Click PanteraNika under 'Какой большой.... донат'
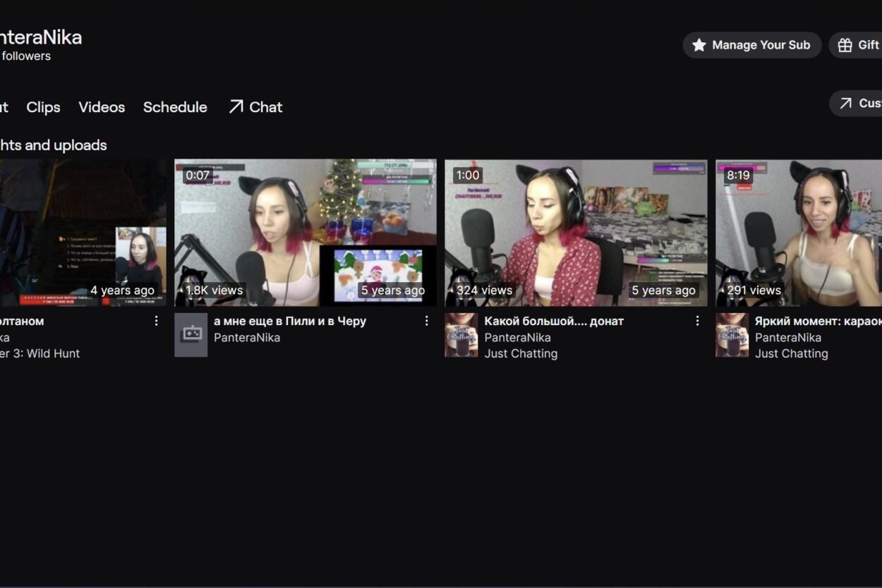Image resolution: width=882 pixels, height=588 pixels. pyautogui.click(x=517, y=337)
